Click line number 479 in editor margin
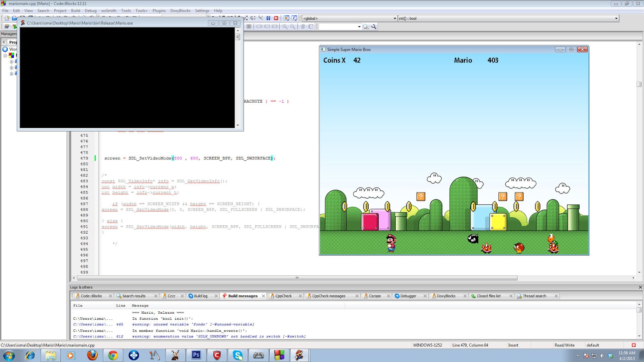Viewport: 644px width, 362px height. pyautogui.click(x=84, y=158)
